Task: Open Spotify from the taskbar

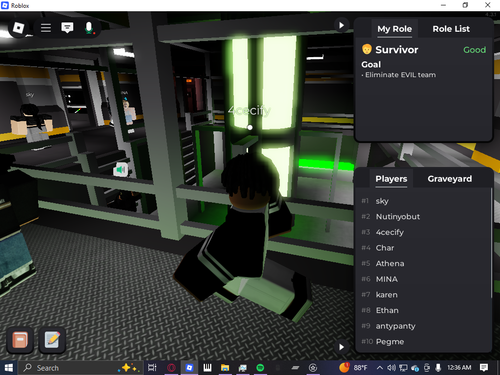Action: point(260,368)
